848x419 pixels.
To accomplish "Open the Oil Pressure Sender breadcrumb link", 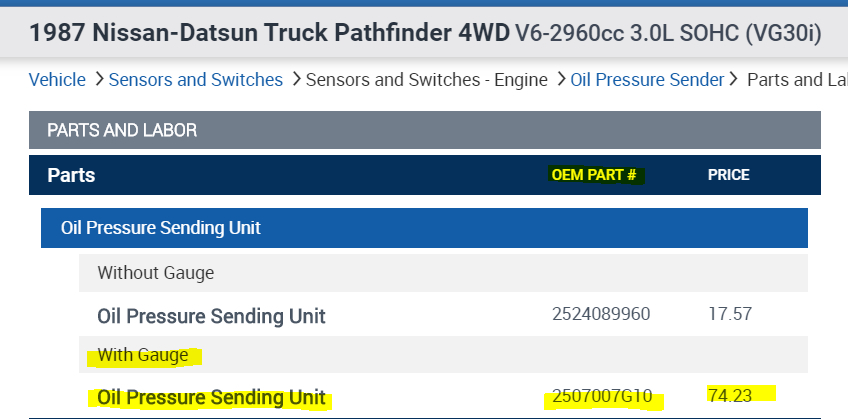I will click(x=647, y=79).
